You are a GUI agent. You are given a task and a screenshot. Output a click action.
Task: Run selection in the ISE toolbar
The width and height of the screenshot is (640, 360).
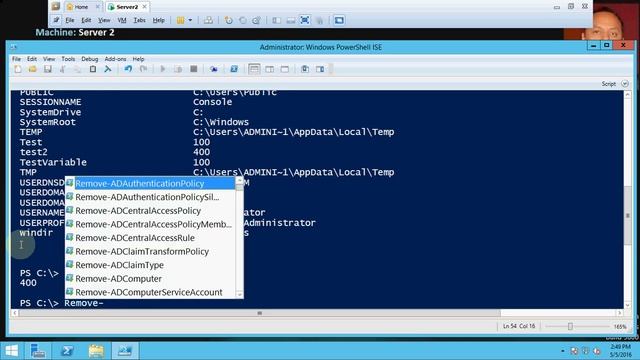tap(178, 69)
